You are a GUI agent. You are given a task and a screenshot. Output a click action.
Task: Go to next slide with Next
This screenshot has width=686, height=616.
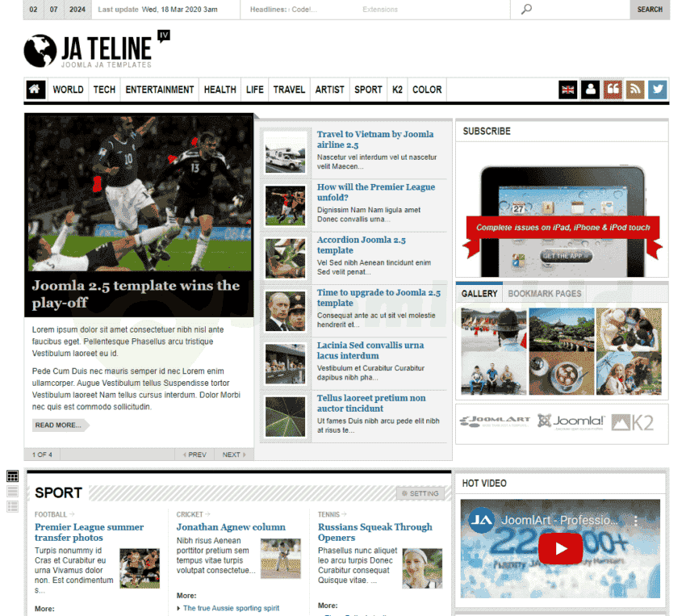(x=234, y=455)
